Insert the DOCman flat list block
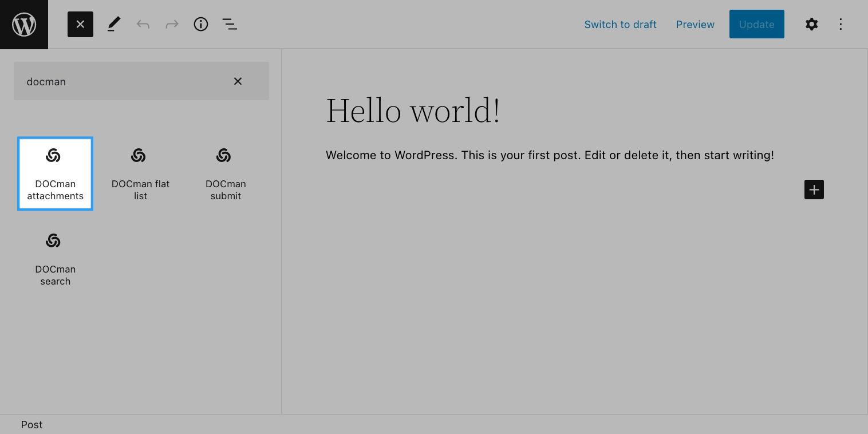Screen dimensions: 868x434 tap(140, 173)
